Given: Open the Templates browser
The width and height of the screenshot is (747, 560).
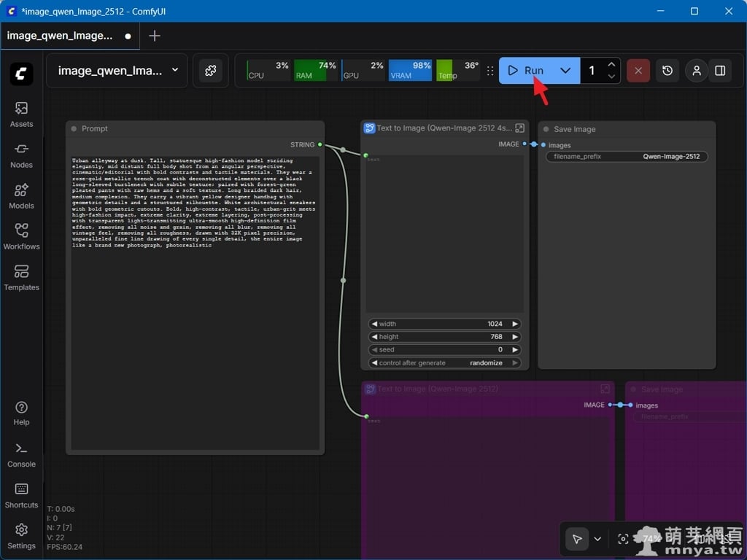Looking at the screenshot, I should click(21, 278).
